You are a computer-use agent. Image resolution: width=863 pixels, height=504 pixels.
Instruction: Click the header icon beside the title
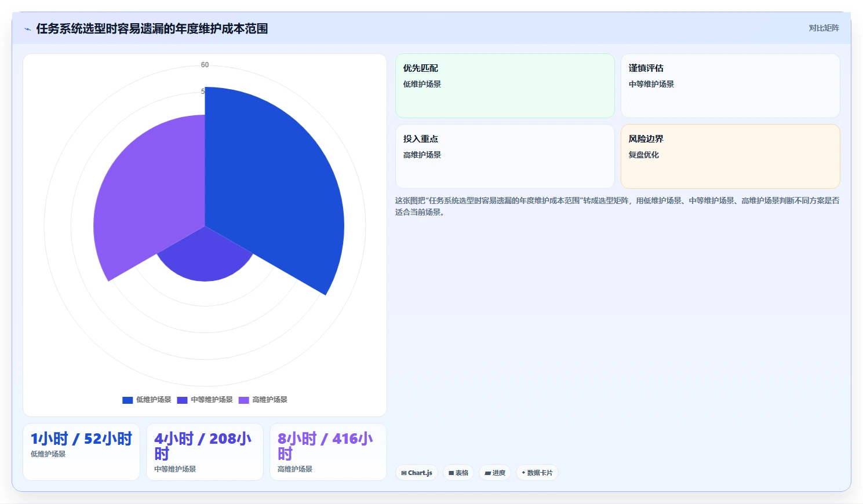[27, 29]
